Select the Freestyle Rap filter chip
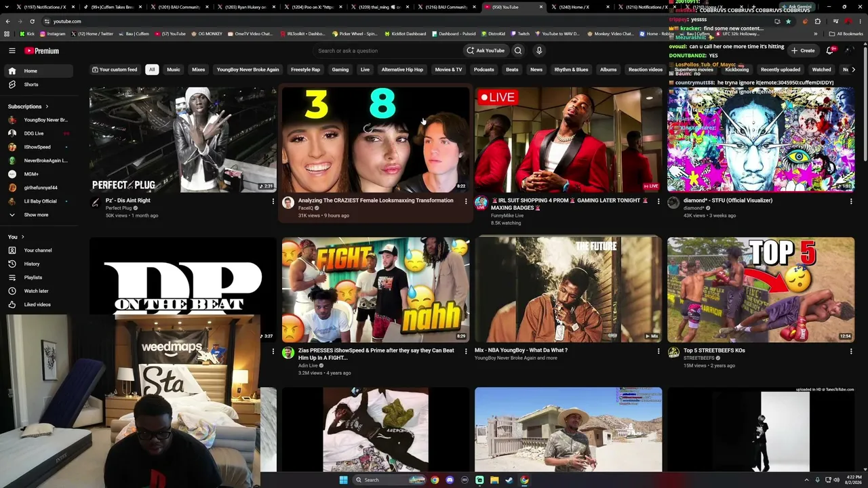The height and width of the screenshot is (488, 868). point(305,70)
